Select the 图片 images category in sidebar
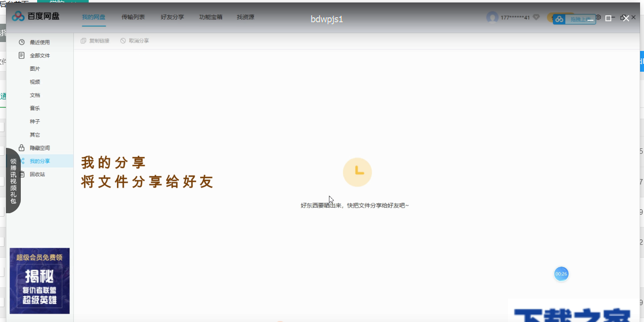The image size is (644, 322). coord(35,68)
